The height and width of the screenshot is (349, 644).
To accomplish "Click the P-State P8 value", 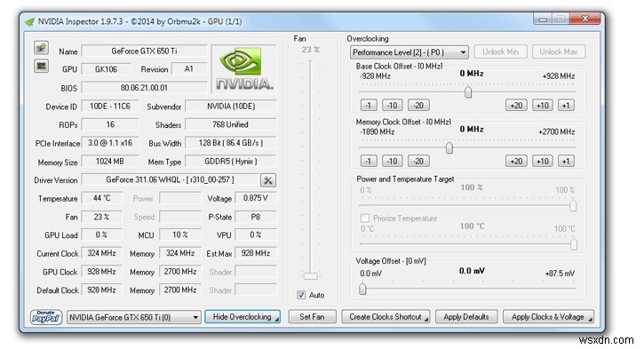I will [x=255, y=217].
